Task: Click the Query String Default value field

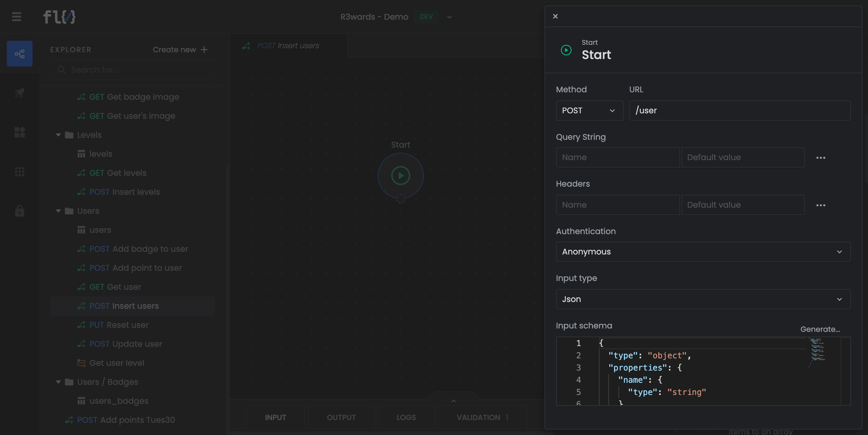Action: pos(743,157)
